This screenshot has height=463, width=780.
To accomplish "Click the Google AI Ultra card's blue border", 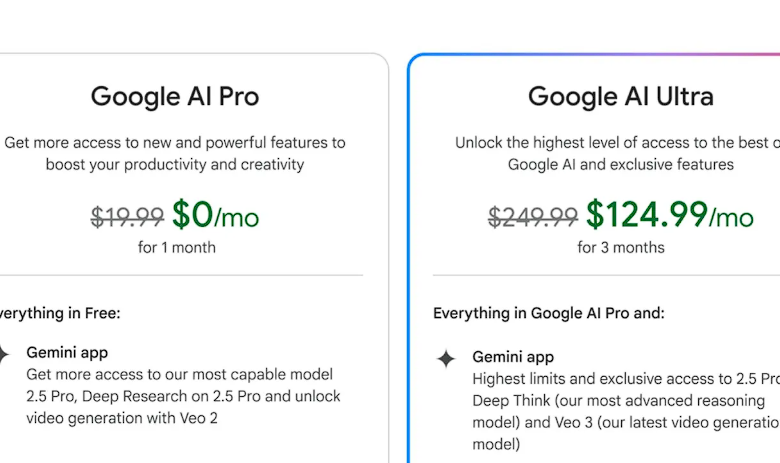I will point(409,259).
